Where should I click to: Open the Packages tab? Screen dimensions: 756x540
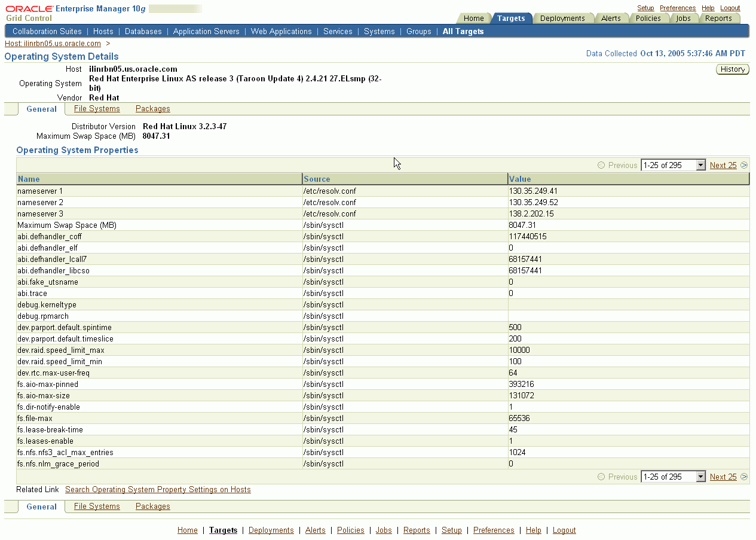152,109
